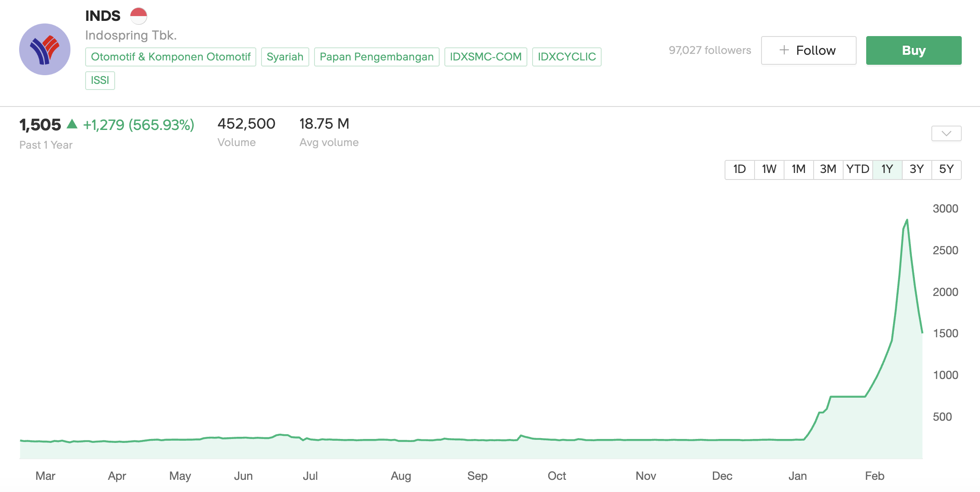
Task: Click the Follow button
Action: click(x=808, y=50)
